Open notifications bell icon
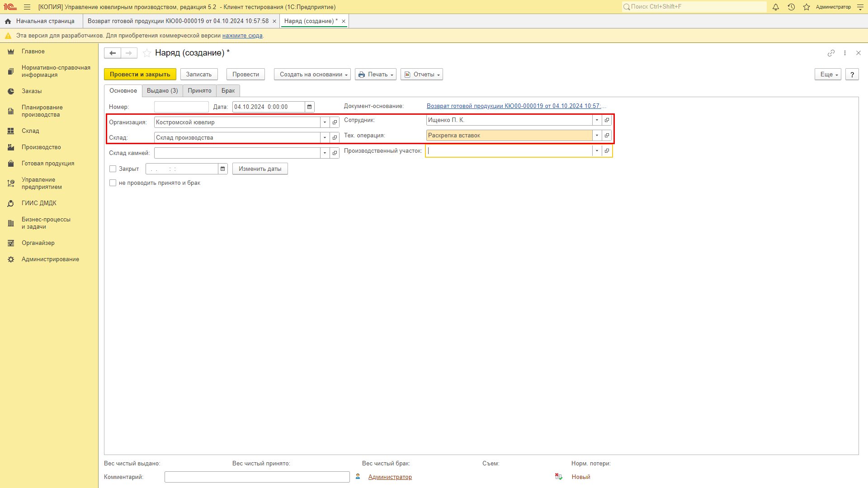Viewport: 868px width, 488px height. click(x=776, y=7)
